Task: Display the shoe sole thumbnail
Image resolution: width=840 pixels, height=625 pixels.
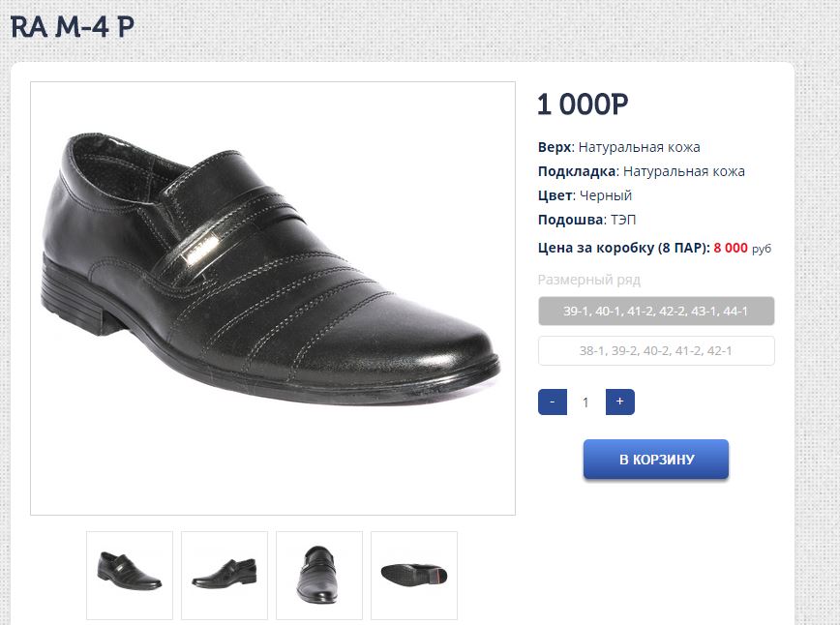Action: tap(414, 575)
